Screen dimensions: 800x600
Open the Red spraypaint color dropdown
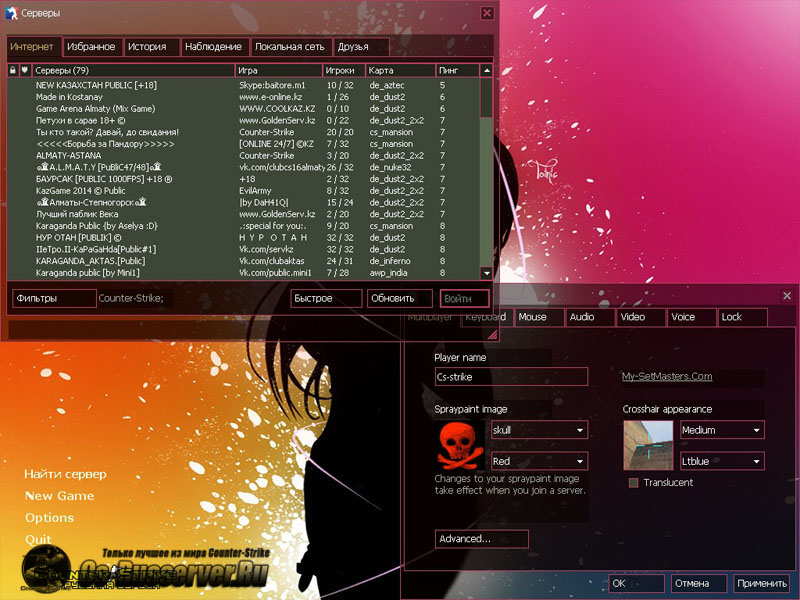tap(539, 461)
